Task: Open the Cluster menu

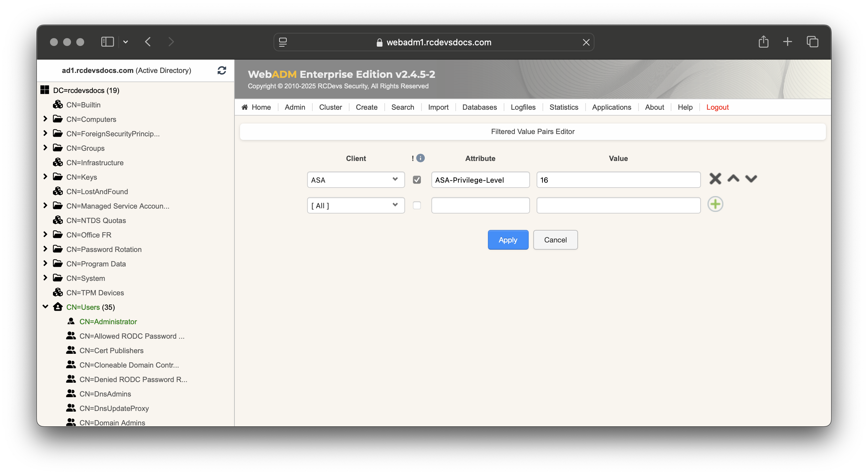Action: point(330,107)
